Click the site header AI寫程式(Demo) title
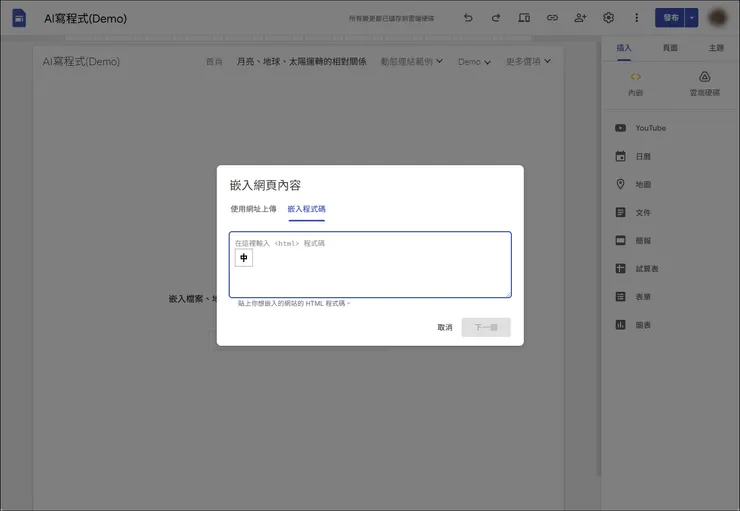Image resolution: width=740 pixels, height=511 pixels. tap(81, 61)
